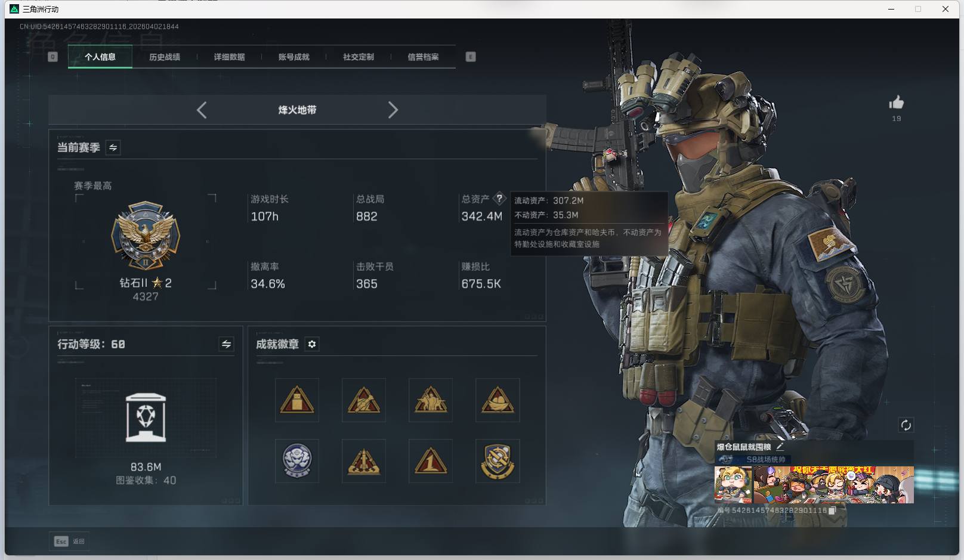Click the rotate character refresh icon

pyautogui.click(x=906, y=425)
